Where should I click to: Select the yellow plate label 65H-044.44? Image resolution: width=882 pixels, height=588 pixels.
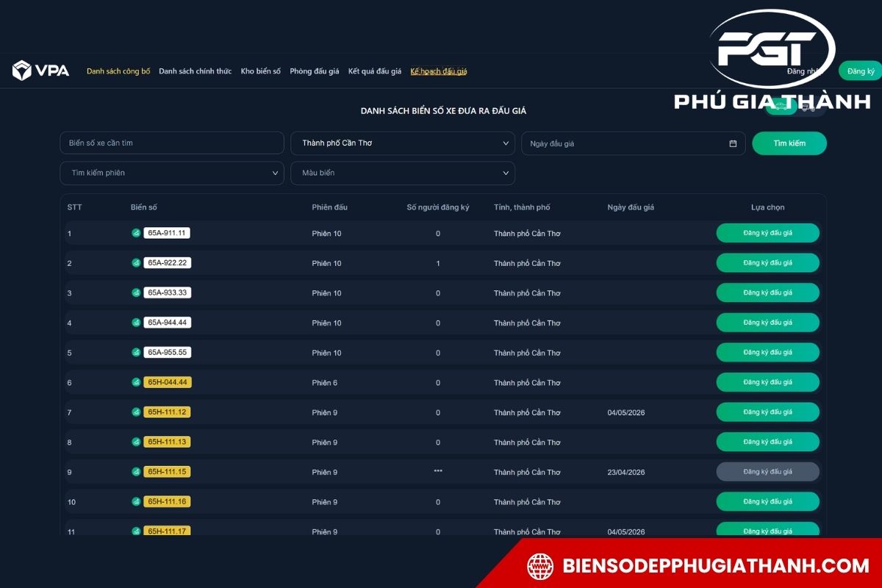(168, 382)
